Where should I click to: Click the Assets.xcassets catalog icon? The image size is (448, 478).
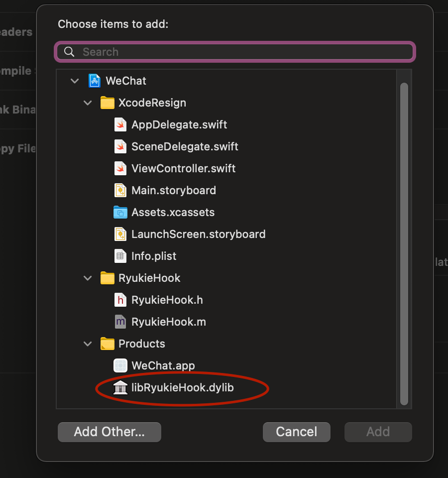[x=120, y=213]
